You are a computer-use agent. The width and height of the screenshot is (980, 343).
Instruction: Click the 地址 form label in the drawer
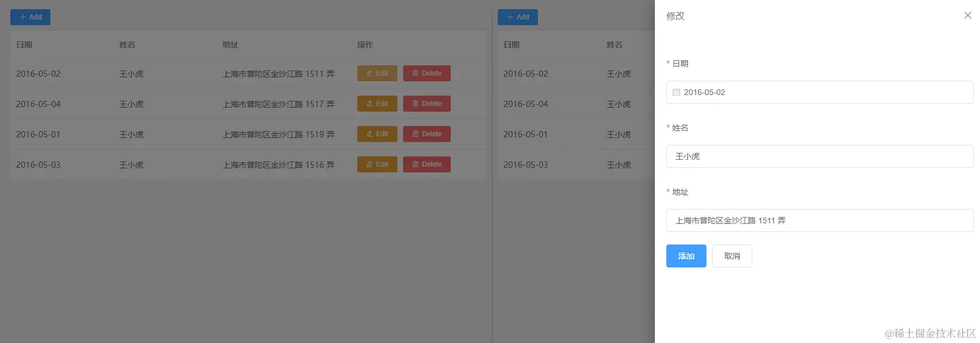(x=680, y=192)
